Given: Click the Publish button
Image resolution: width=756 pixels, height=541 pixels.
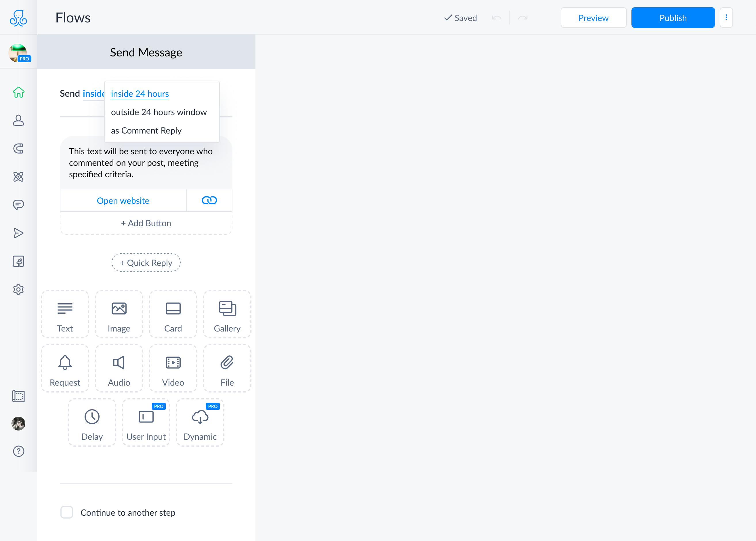Looking at the screenshot, I should [673, 18].
